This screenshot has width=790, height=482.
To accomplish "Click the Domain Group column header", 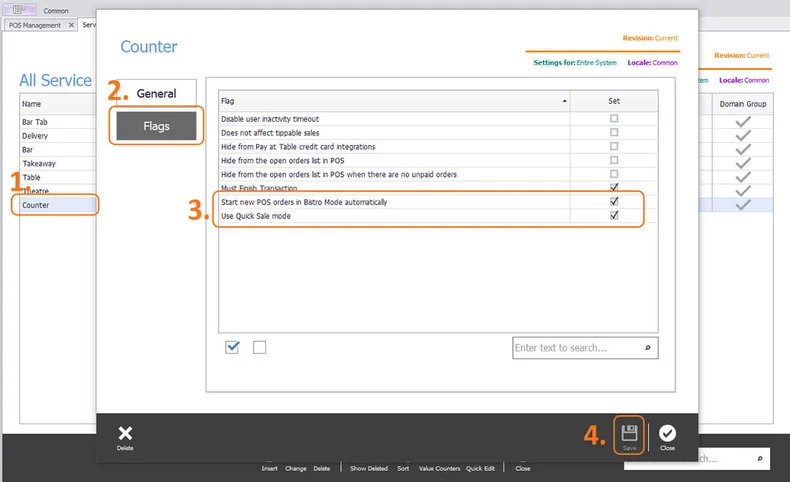I will 743,104.
